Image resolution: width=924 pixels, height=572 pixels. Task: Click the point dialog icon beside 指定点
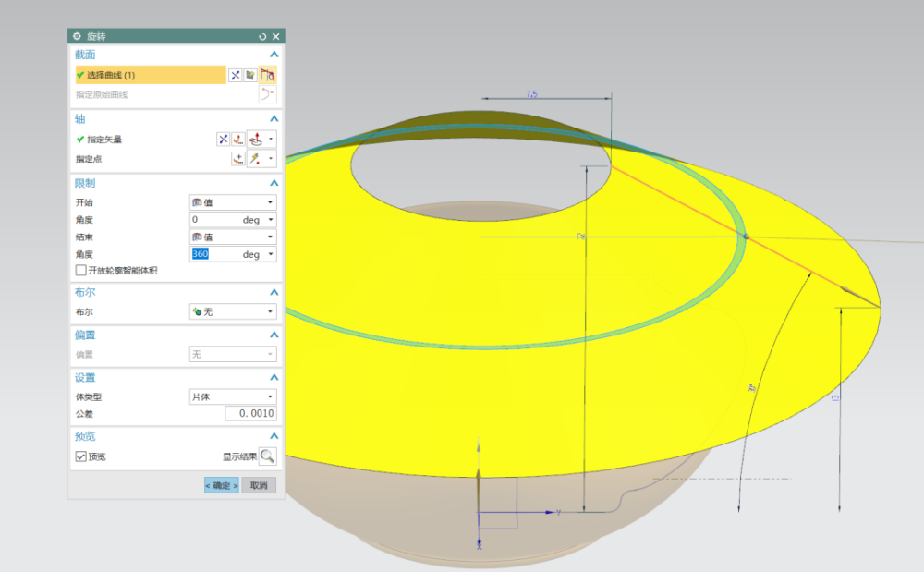click(x=238, y=159)
